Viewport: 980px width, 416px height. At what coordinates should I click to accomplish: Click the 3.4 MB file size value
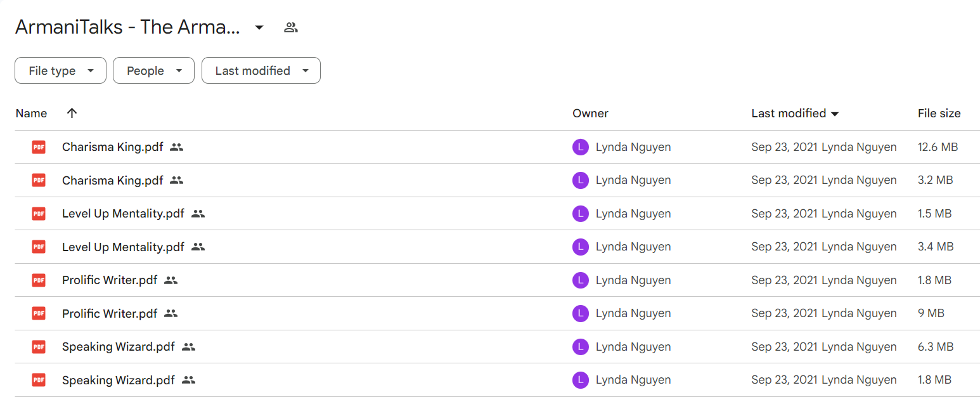point(936,247)
